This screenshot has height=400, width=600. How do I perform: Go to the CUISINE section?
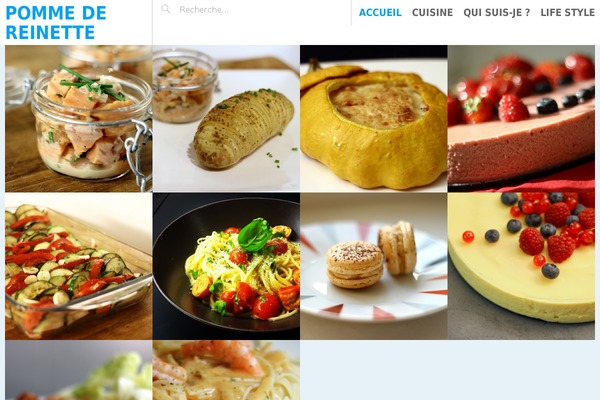(x=432, y=12)
